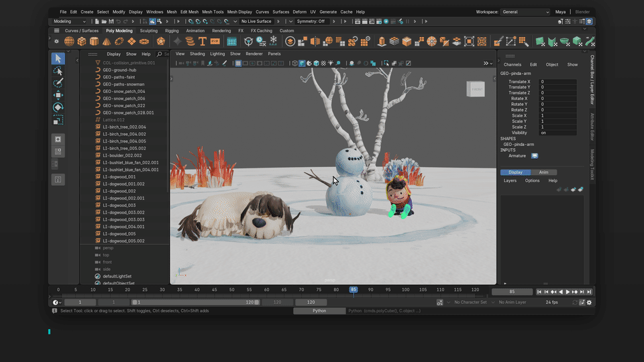Toggle smooth shade all in viewport toolbar
The width and height of the screenshot is (644, 362).
[x=302, y=63]
